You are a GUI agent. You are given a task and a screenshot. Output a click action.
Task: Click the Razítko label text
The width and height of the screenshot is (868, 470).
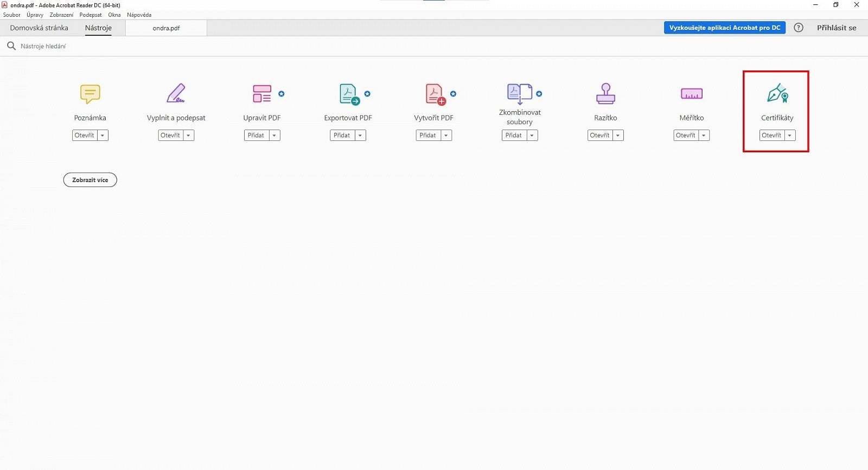(x=605, y=118)
